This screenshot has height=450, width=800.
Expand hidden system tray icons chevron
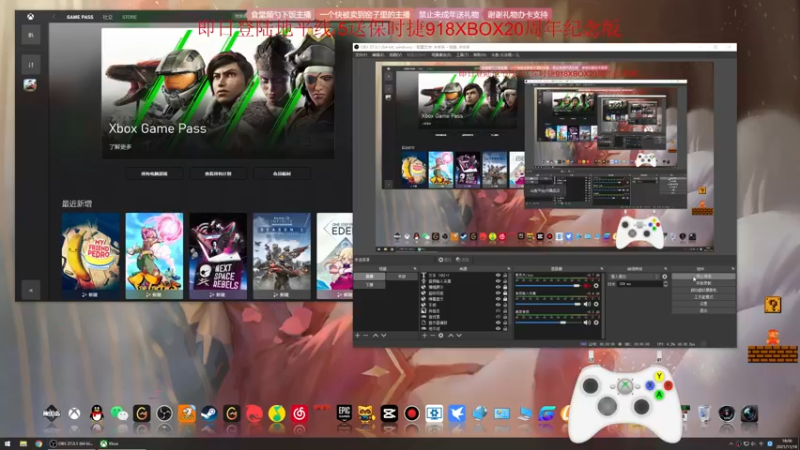click(731, 444)
